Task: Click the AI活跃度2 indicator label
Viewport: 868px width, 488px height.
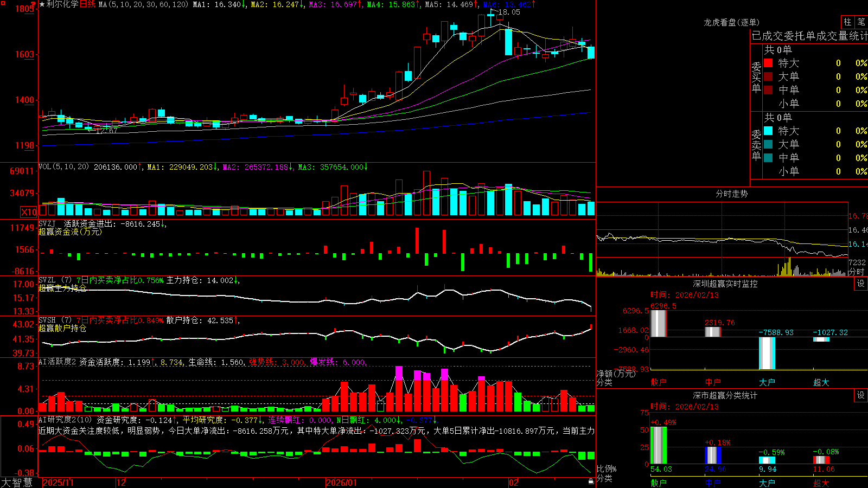Action: (57, 362)
